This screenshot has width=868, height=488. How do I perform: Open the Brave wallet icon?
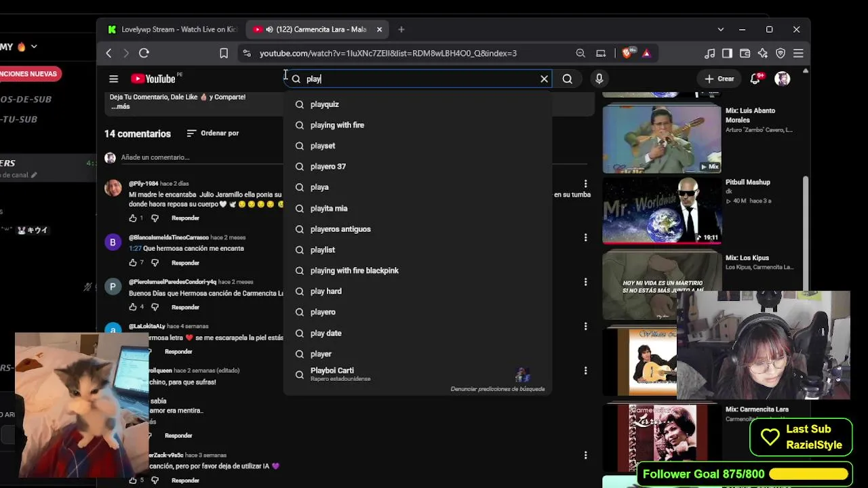(745, 53)
